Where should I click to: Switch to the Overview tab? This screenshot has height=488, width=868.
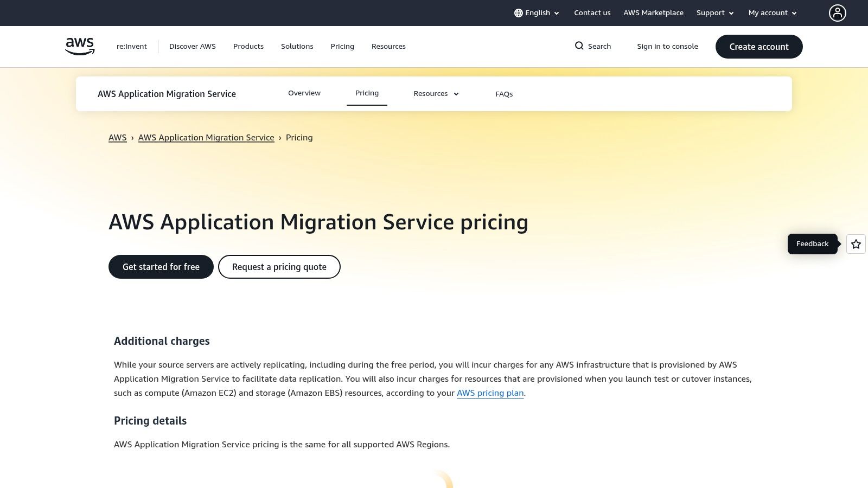(x=304, y=93)
